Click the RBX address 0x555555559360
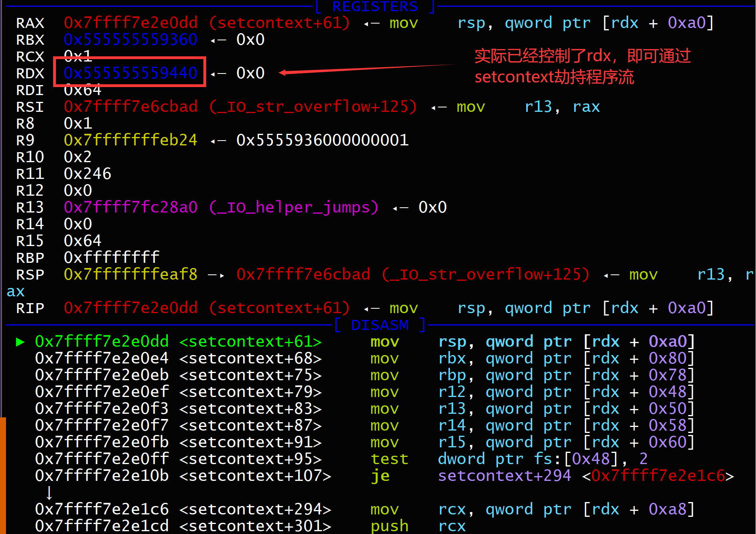Viewport: 756px width, 534px height. (130, 40)
